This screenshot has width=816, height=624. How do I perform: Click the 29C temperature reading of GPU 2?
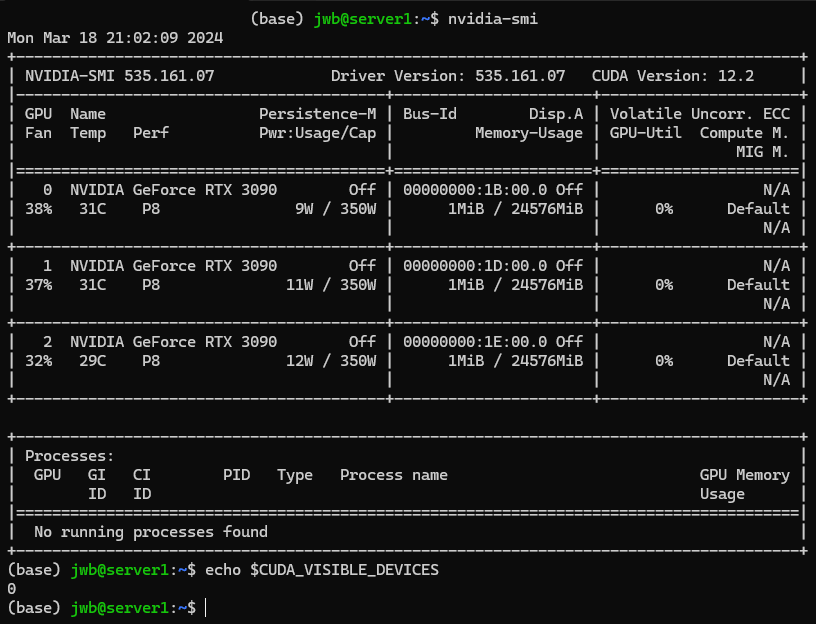pyautogui.click(x=95, y=361)
